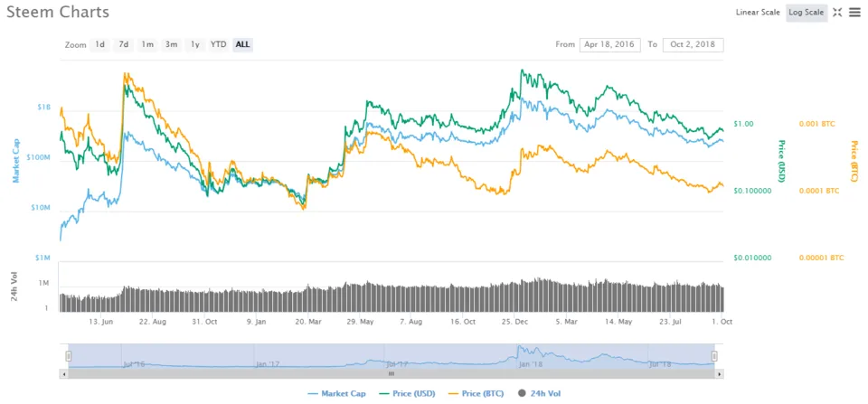Image resolution: width=868 pixels, height=404 pixels.
Task: Set zoom range to 1d
Action: pyautogui.click(x=99, y=44)
